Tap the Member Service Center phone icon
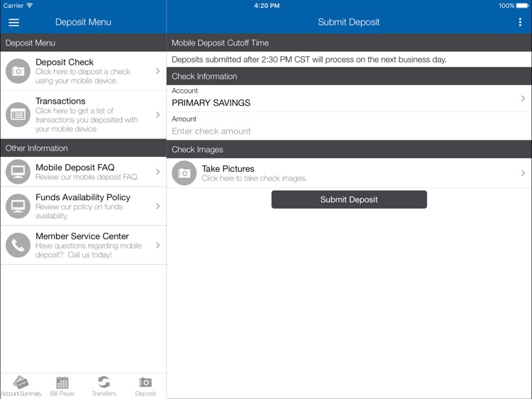The height and width of the screenshot is (399, 532). click(18, 245)
